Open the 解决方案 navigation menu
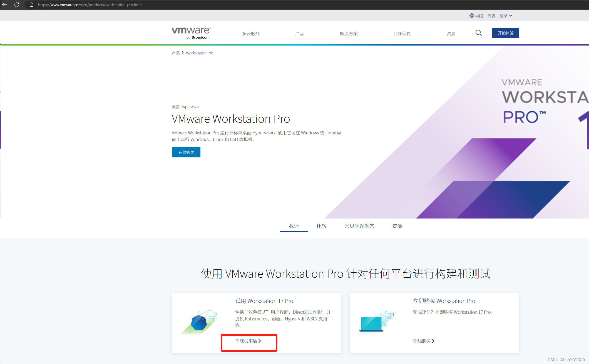Screen dimensions: 589x364 pos(349,34)
